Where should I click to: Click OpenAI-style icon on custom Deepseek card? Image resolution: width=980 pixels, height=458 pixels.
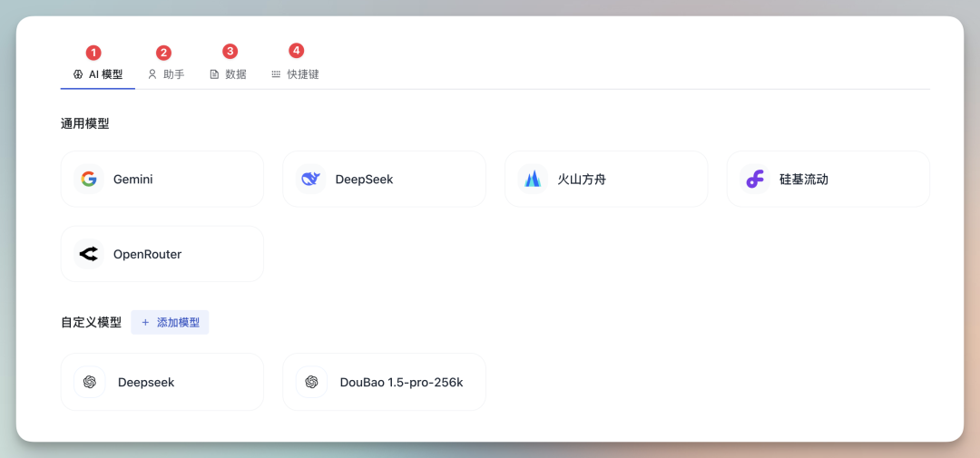89,382
